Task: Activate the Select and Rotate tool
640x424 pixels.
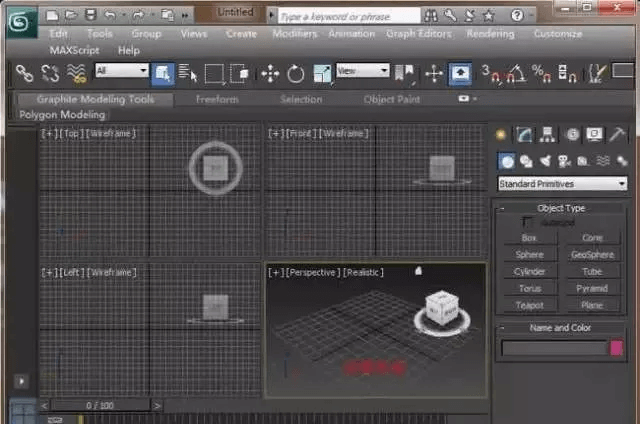Action: point(296,74)
